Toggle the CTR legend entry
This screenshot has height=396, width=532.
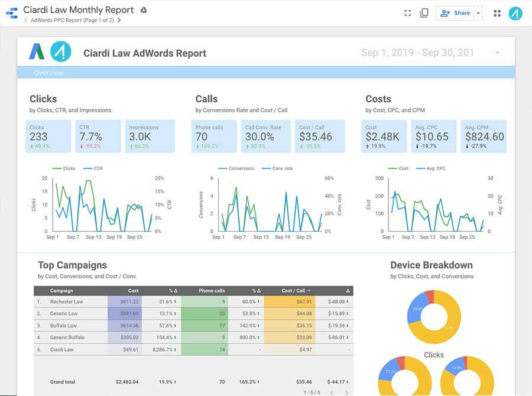coord(93,168)
